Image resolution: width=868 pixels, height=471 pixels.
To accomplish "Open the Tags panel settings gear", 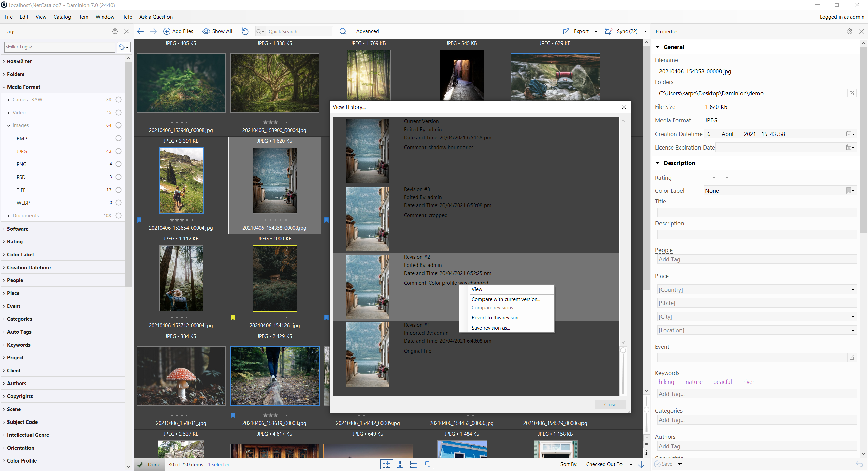I will (x=115, y=31).
